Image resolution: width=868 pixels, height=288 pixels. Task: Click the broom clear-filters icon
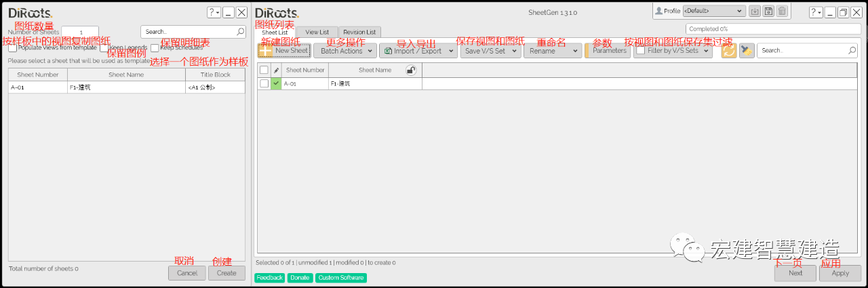click(x=747, y=51)
